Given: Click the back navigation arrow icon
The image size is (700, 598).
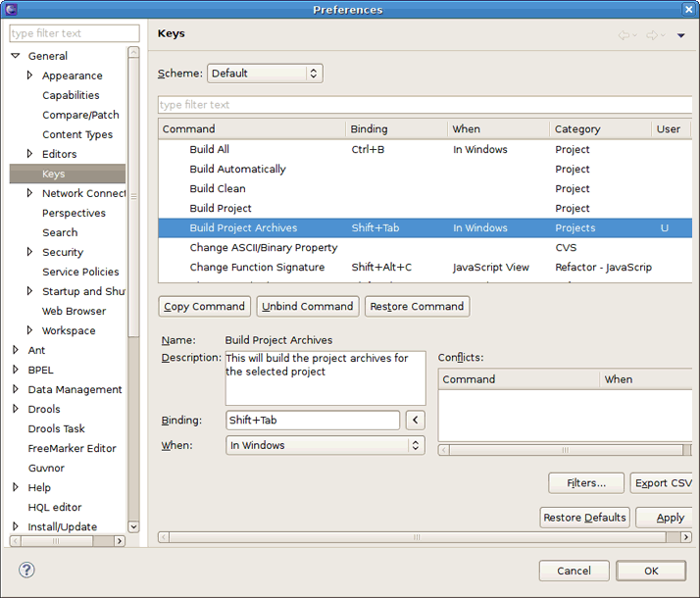Looking at the screenshot, I should [624, 35].
